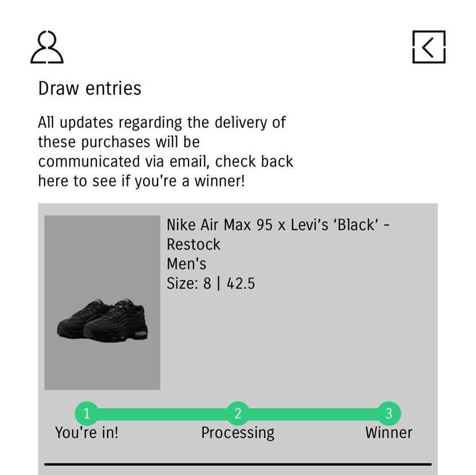Screen dimensions: 476x475
Task: Click the black divider line below tracker
Action: click(x=238, y=464)
